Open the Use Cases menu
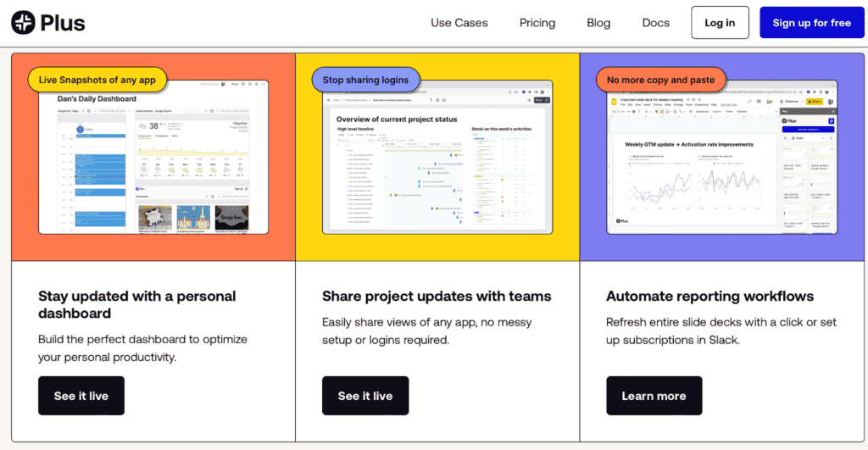This screenshot has height=450, width=868. pyautogui.click(x=459, y=23)
